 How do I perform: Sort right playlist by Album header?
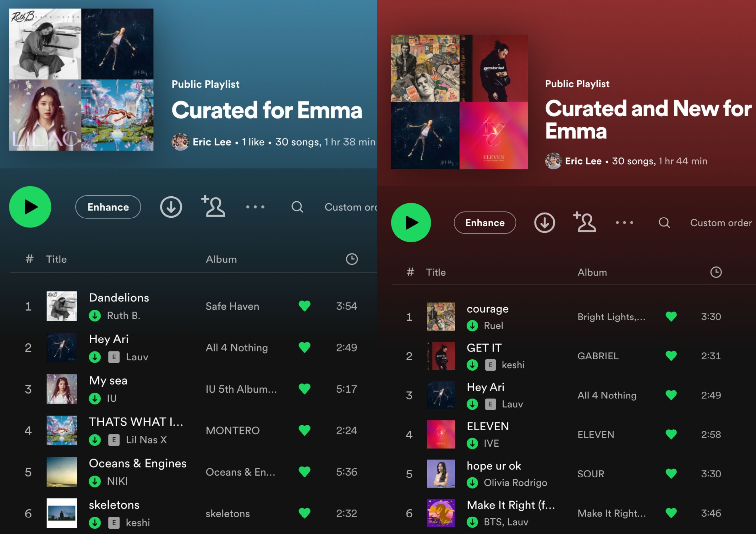click(x=592, y=272)
